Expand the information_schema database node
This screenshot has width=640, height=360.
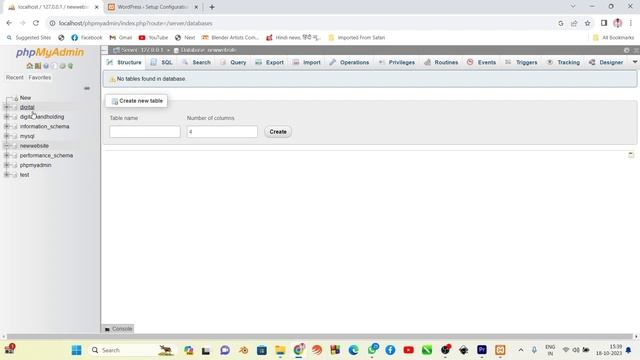(x=6, y=127)
